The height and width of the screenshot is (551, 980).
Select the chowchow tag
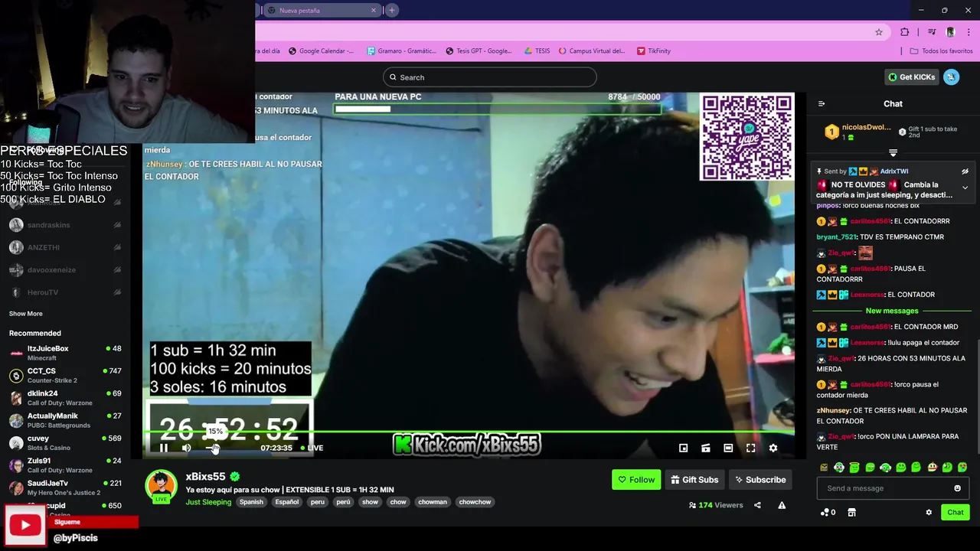point(475,502)
